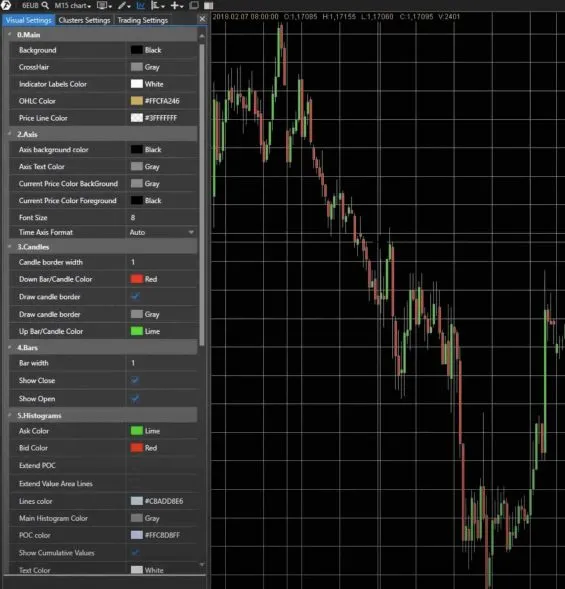Screen dimensions: 565x589
Task: Click the symbol search magnifier icon
Action: point(45,5)
